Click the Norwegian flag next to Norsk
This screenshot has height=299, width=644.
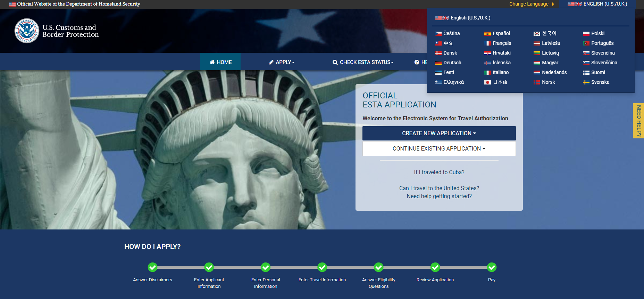pos(537,82)
